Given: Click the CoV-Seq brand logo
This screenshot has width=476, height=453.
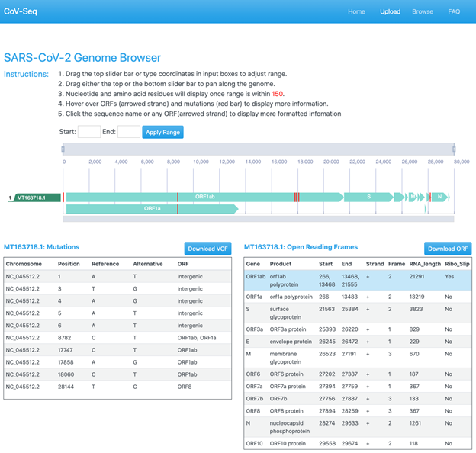Looking at the screenshot, I should pos(21,11).
